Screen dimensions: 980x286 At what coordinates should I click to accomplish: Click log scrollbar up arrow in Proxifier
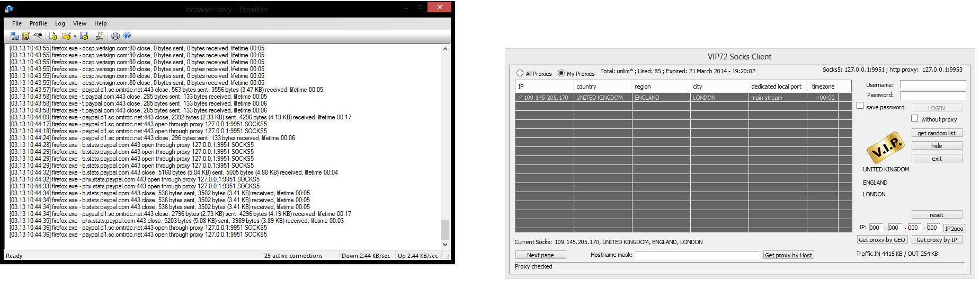click(445, 49)
